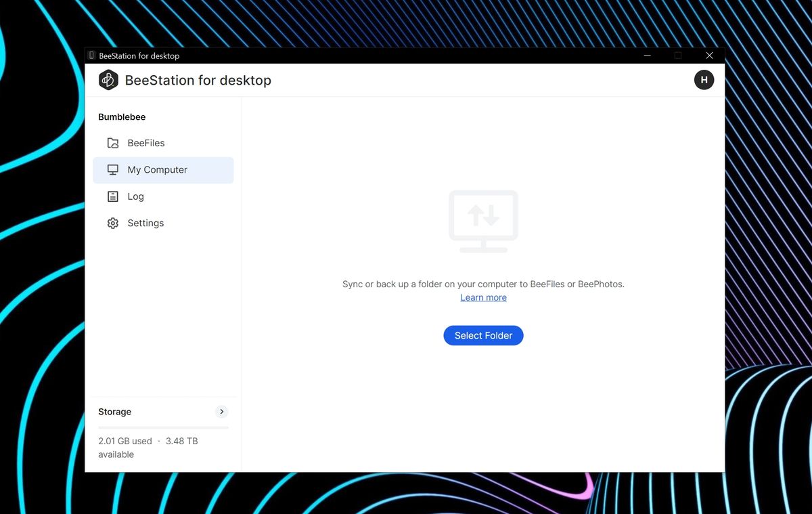Navigate to the Settings section

(x=145, y=223)
